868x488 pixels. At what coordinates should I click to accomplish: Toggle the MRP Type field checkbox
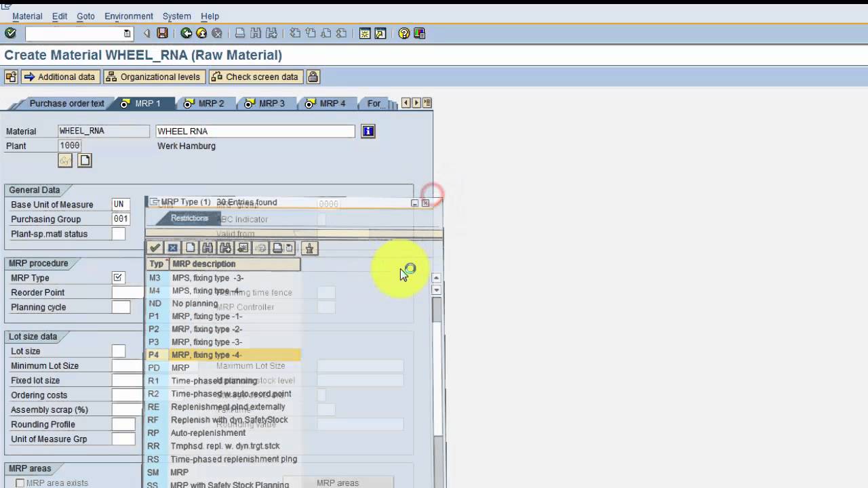[x=118, y=278]
